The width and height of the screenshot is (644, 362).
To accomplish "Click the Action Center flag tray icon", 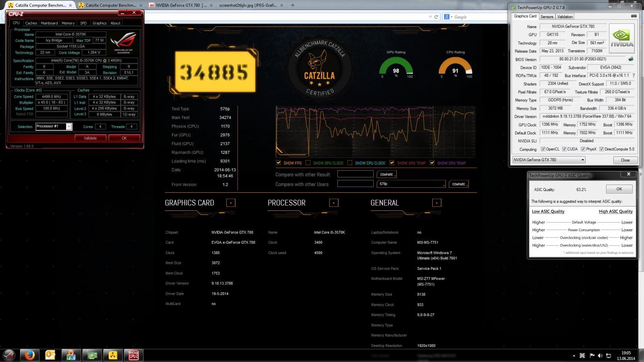I will tap(592, 356).
